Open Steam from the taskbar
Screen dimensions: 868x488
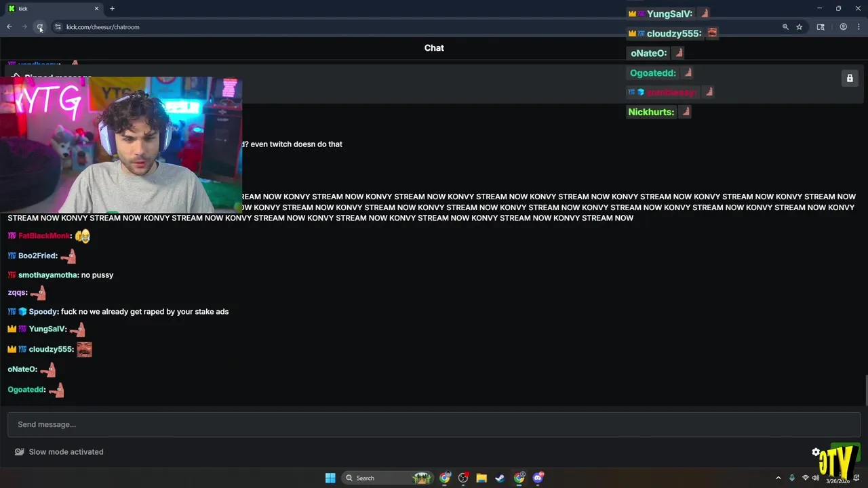coord(500,478)
